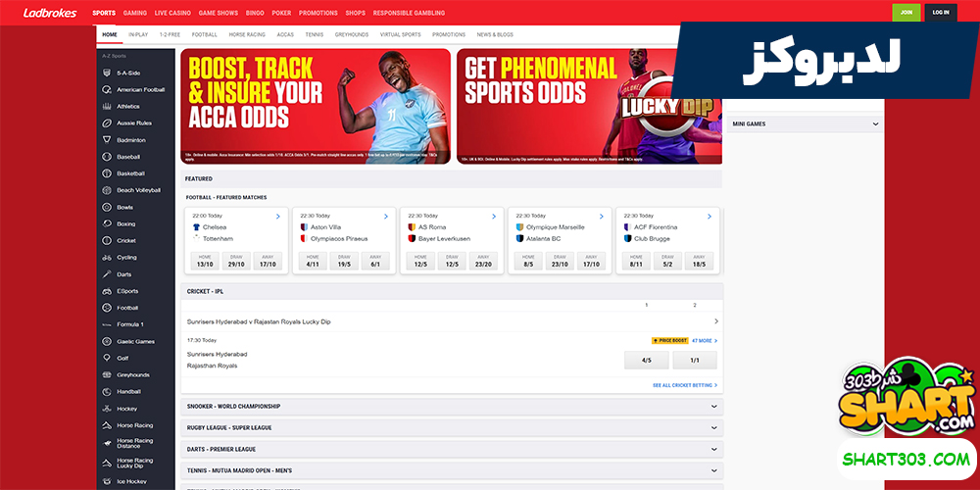Open the Accas tab

285,34
